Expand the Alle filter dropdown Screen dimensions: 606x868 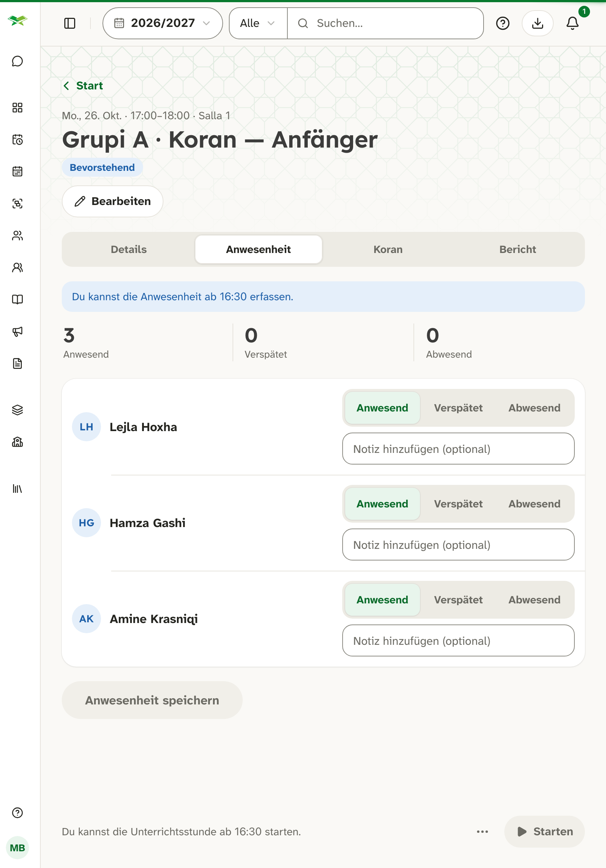[x=258, y=23]
